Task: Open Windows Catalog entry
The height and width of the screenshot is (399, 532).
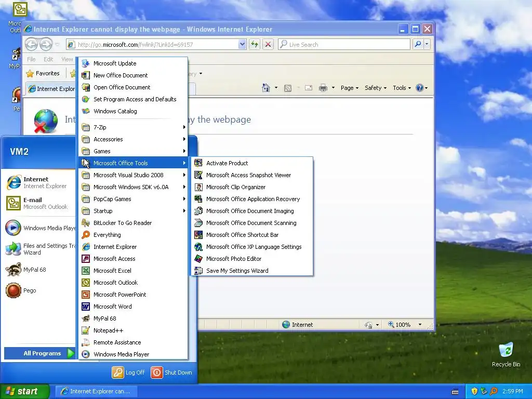Action: 133,111
